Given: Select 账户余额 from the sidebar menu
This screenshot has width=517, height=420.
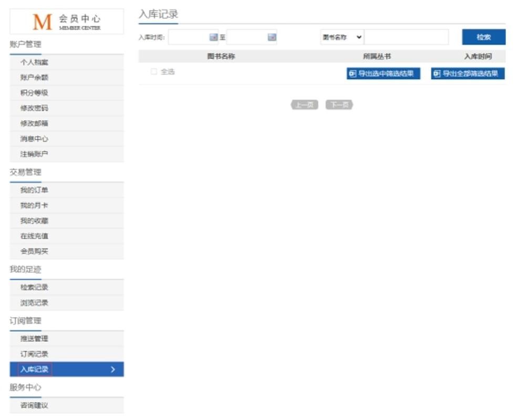Looking at the screenshot, I should 35,78.
